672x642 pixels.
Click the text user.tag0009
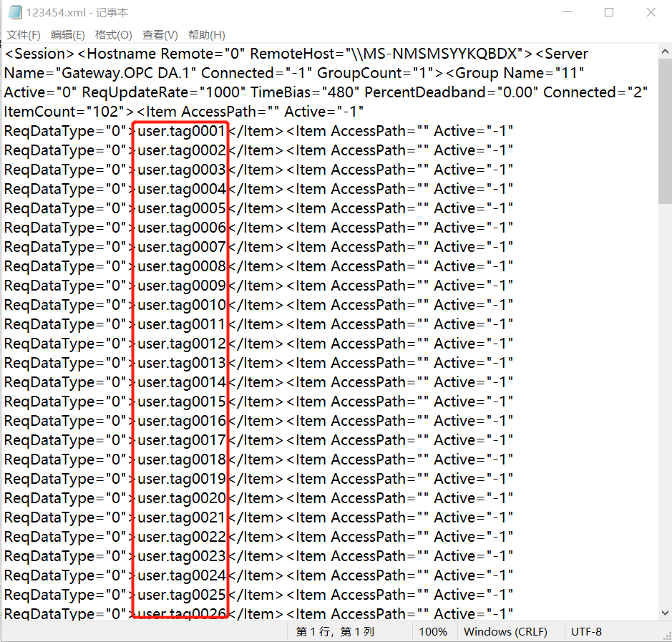(181, 286)
